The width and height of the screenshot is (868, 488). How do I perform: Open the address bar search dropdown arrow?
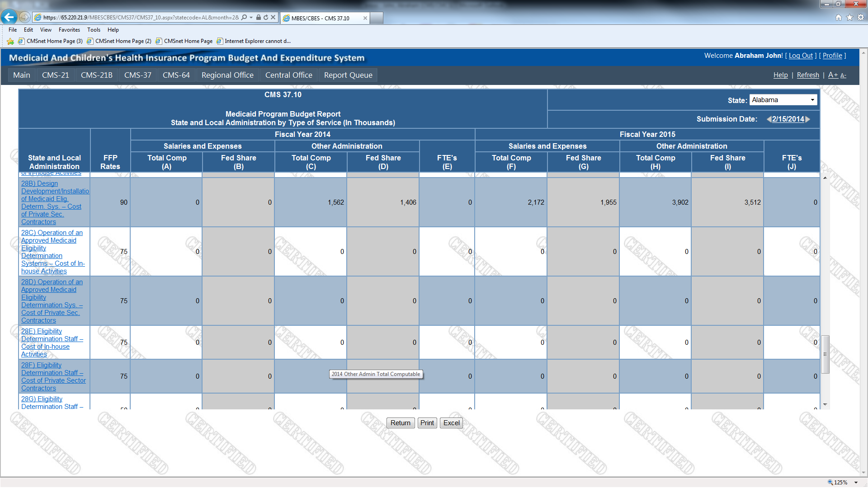click(x=251, y=17)
